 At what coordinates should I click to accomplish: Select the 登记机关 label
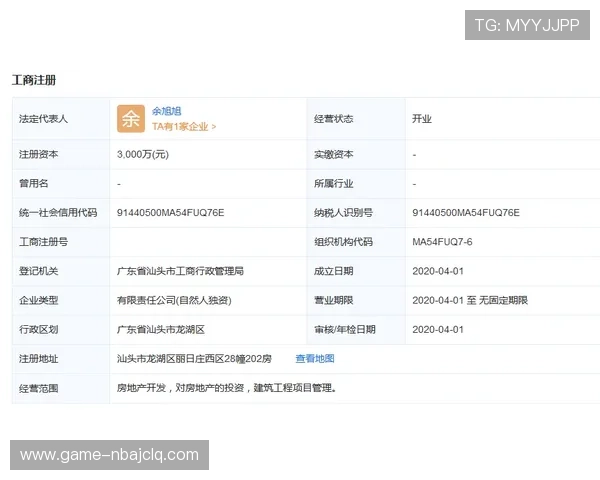click(x=39, y=271)
